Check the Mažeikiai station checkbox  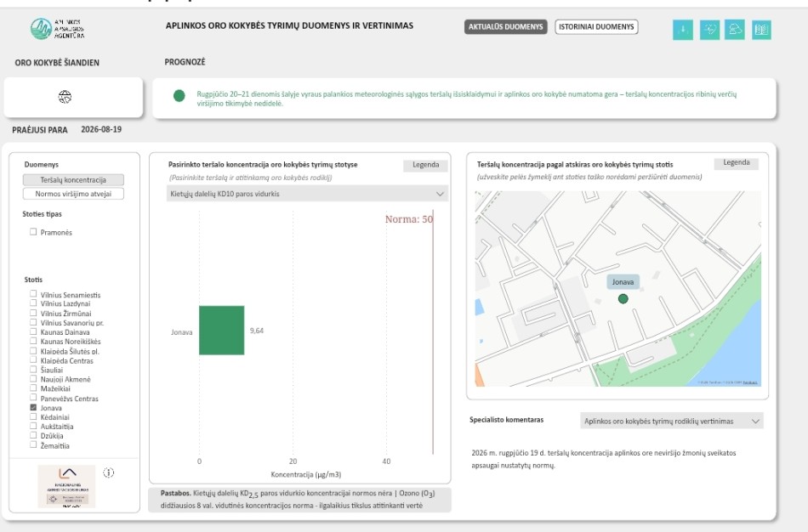point(33,388)
